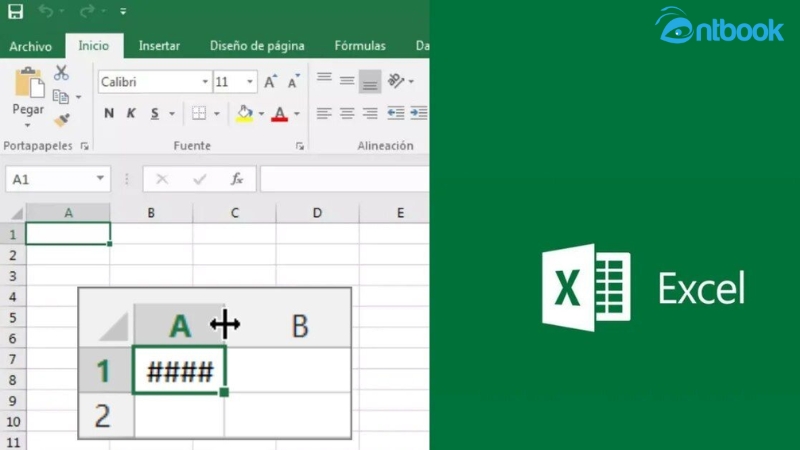800x450 pixels.
Task: Select row 10 header
Action: click(x=13, y=422)
